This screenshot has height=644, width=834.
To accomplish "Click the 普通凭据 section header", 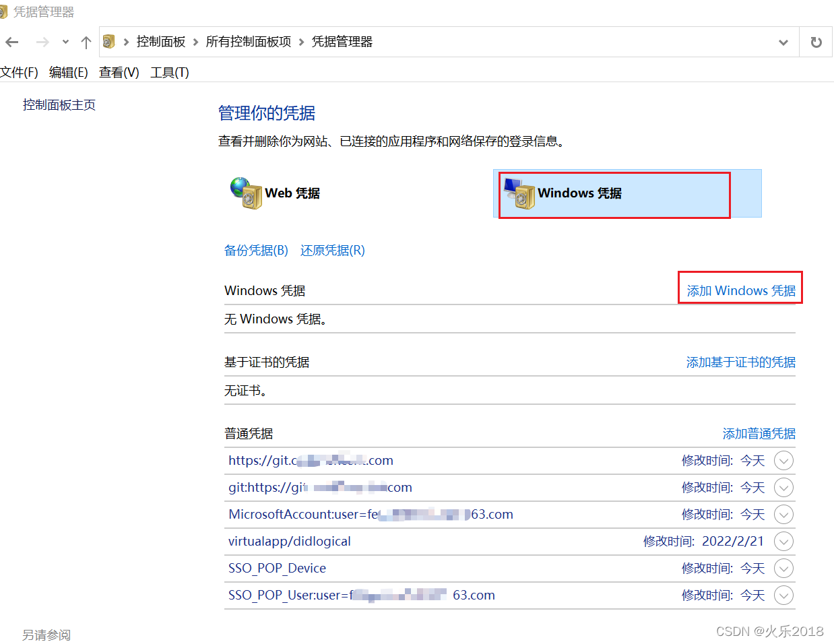I will (x=249, y=434).
